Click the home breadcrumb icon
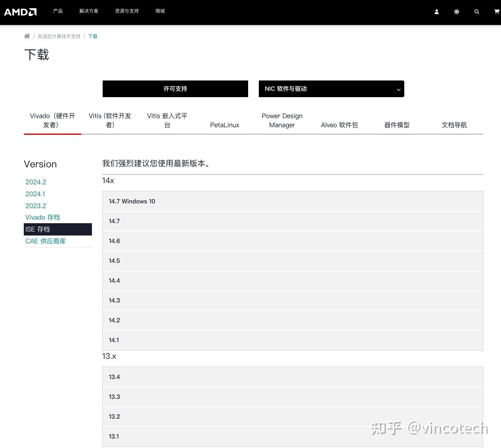501x448 pixels. pos(27,36)
